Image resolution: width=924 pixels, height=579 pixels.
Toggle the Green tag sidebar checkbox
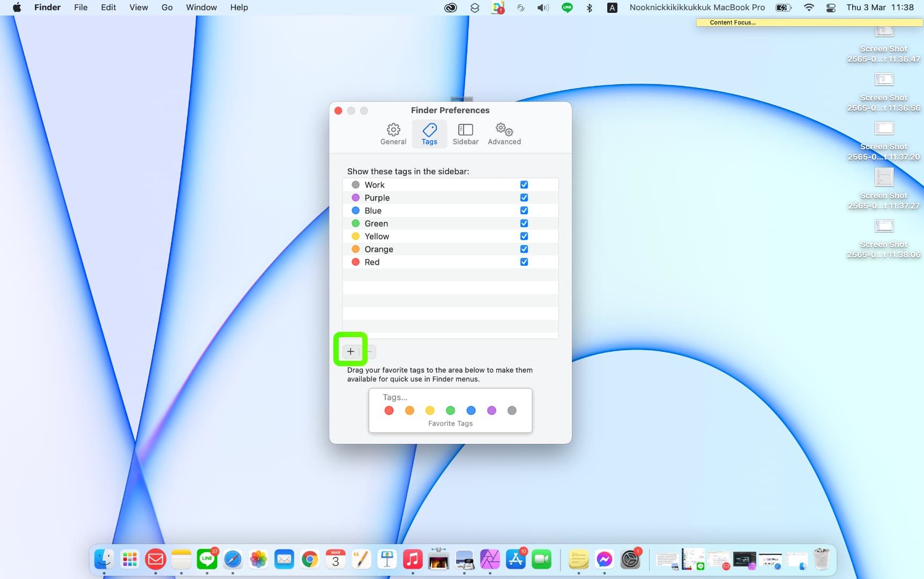(x=524, y=224)
